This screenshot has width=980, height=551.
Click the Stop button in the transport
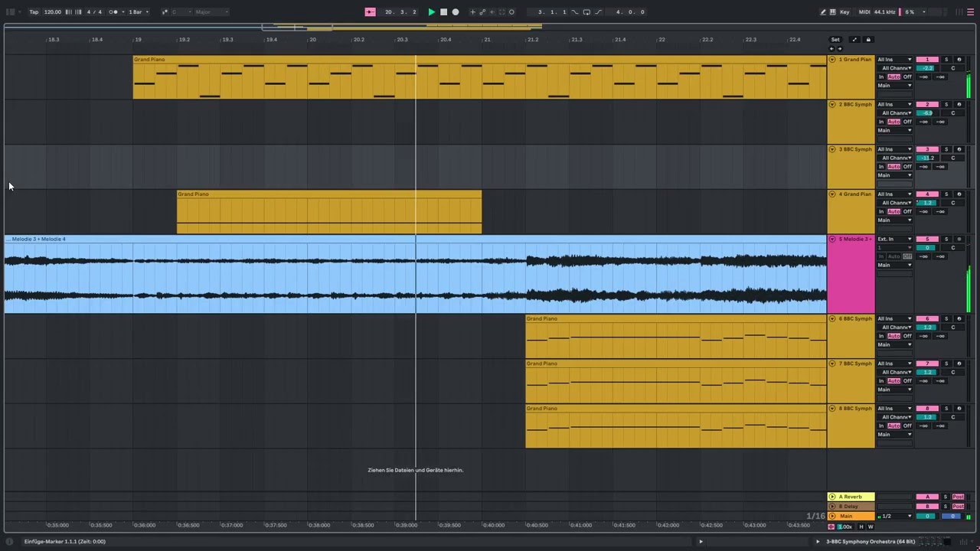coord(443,12)
